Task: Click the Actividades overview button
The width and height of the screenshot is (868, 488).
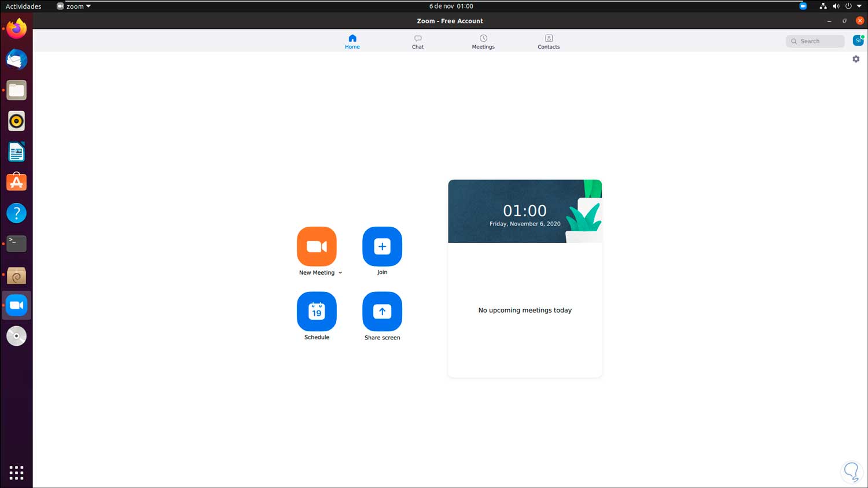Action: click(23, 6)
